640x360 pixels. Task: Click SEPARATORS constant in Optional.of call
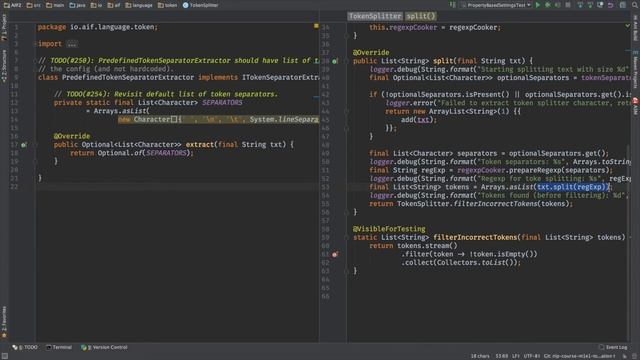point(166,153)
